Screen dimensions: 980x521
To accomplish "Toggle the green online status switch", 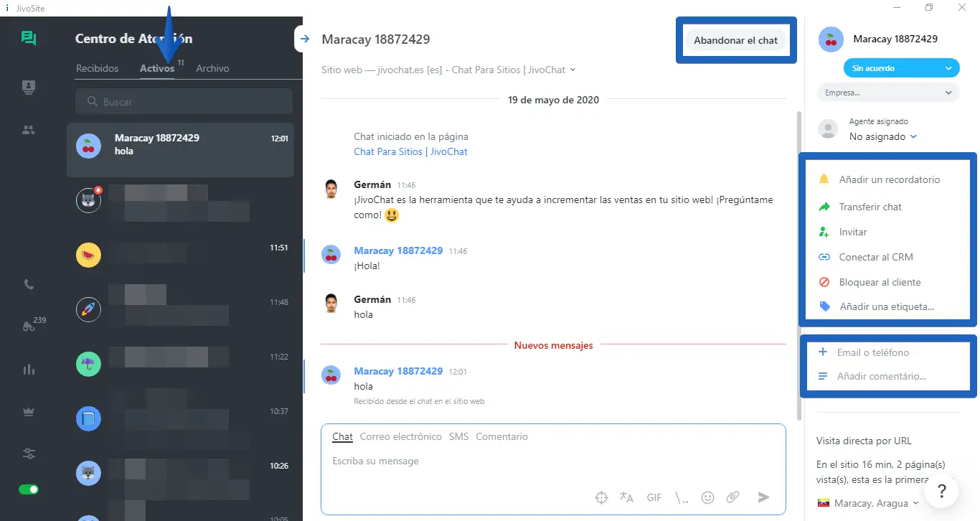I will (x=29, y=489).
